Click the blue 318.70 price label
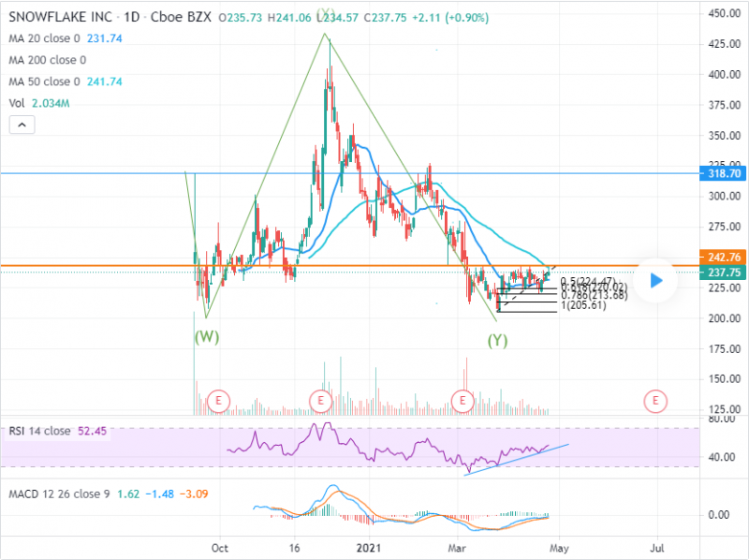The height and width of the screenshot is (560, 749). coord(723,173)
